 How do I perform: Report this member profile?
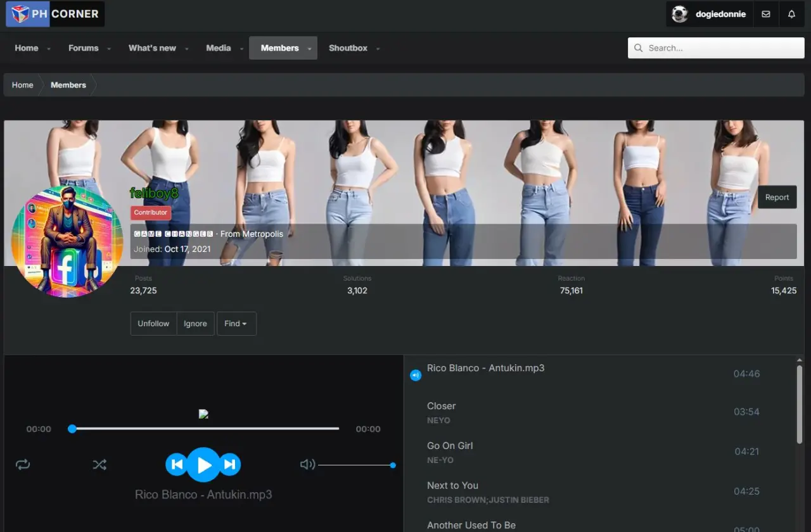point(777,198)
